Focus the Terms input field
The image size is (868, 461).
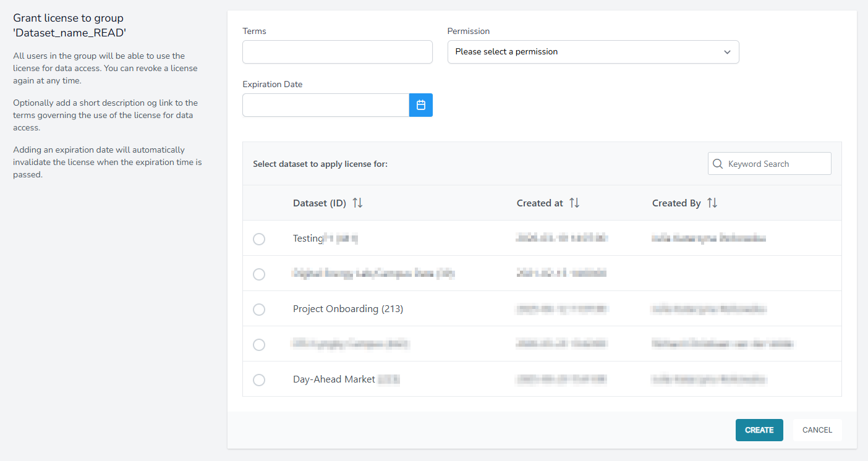[337, 52]
